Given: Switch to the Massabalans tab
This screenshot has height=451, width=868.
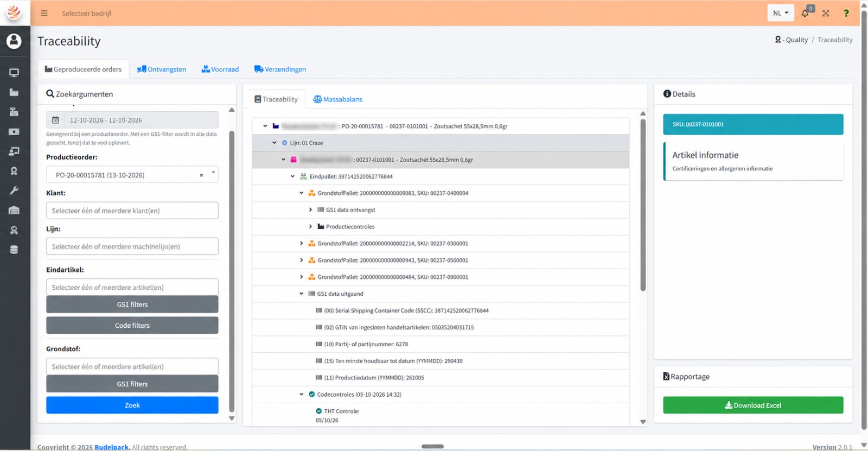Looking at the screenshot, I should (337, 99).
